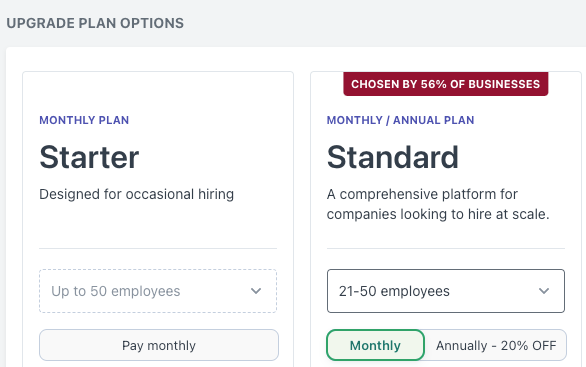Click the empty top area of Starter card

tap(158, 92)
